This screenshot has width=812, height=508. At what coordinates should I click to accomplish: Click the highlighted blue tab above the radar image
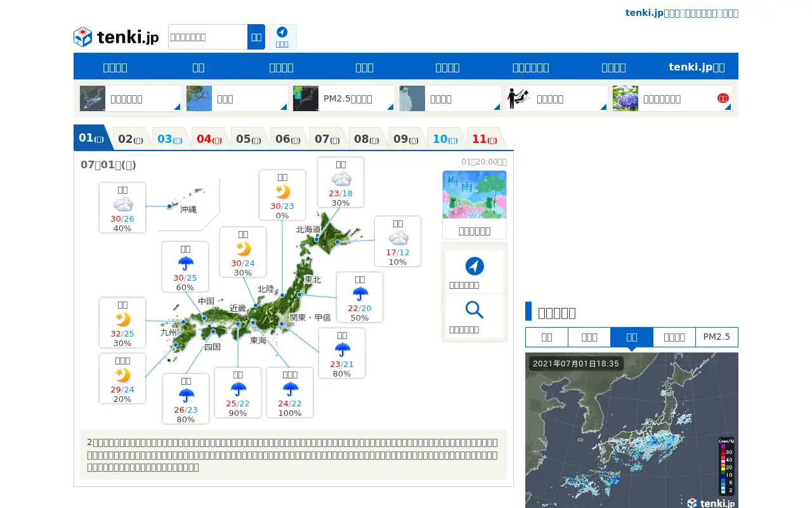pos(632,337)
